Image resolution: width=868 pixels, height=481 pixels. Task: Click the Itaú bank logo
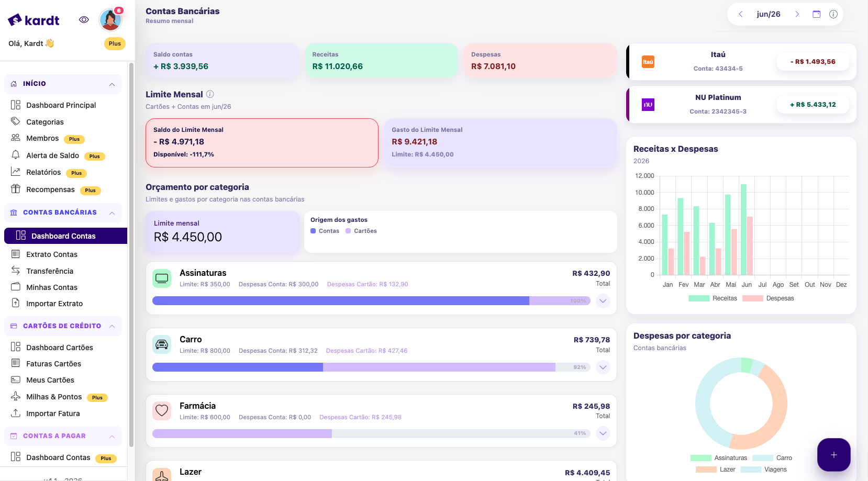coord(648,62)
